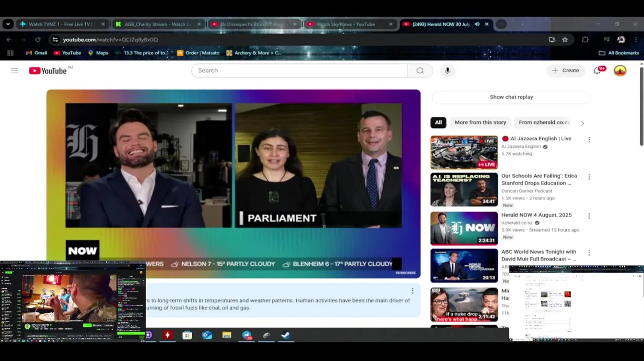
Task: Select the More from this story chip
Action: (480, 122)
